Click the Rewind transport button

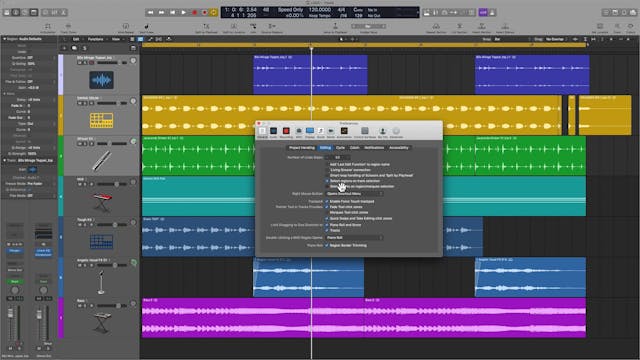(151, 13)
